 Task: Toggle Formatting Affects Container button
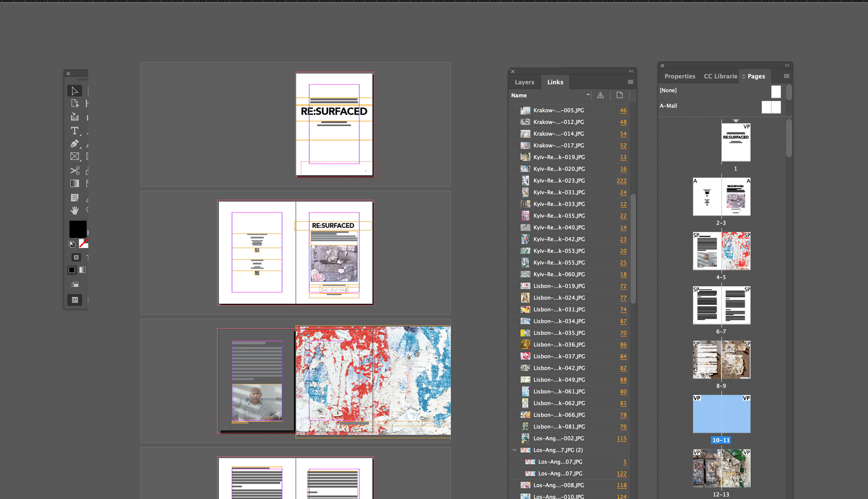tap(76, 257)
